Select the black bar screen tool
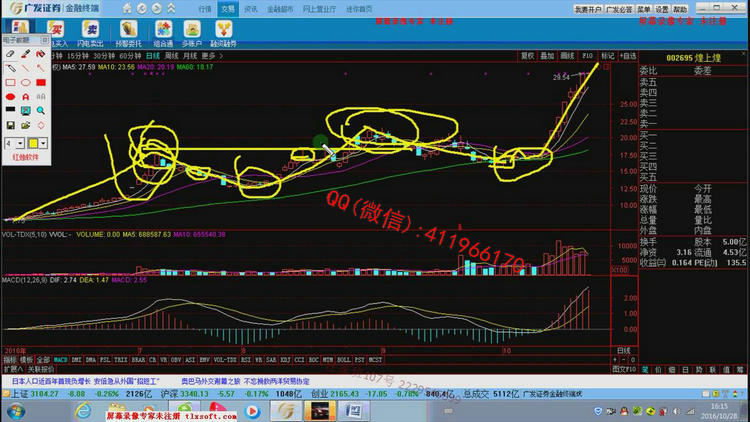The height and width of the screenshot is (422, 750). click(10, 110)
